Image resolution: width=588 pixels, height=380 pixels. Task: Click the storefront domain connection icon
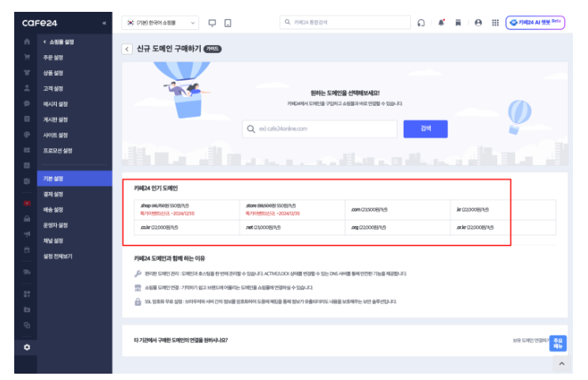(138, 288)
